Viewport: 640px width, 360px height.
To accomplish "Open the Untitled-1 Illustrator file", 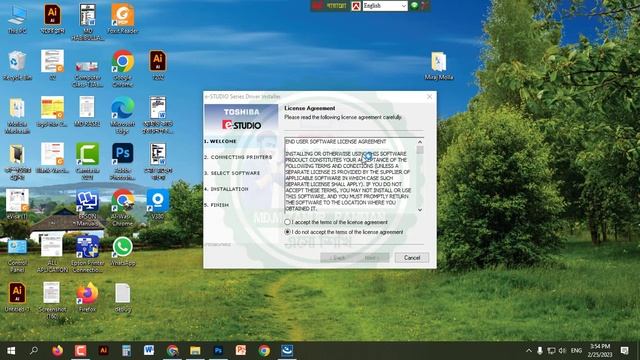I will [17, 298].
